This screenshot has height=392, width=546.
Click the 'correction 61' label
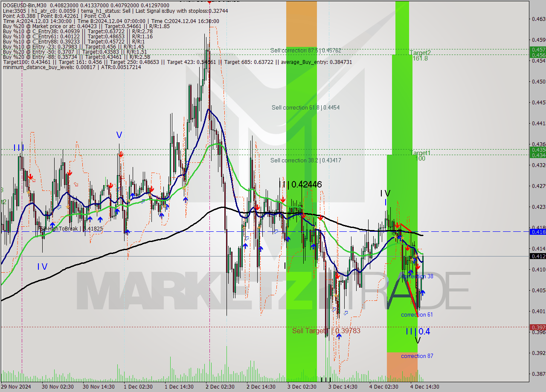[417, 314]
